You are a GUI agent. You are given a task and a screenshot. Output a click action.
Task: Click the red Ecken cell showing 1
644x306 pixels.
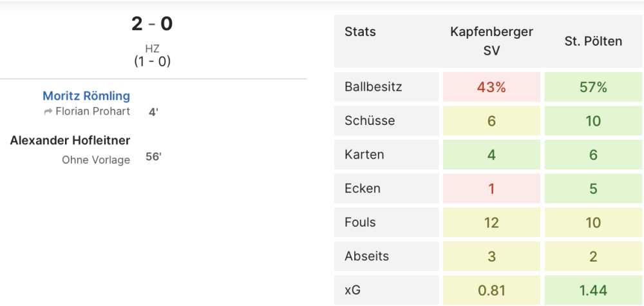pos(491,189)
